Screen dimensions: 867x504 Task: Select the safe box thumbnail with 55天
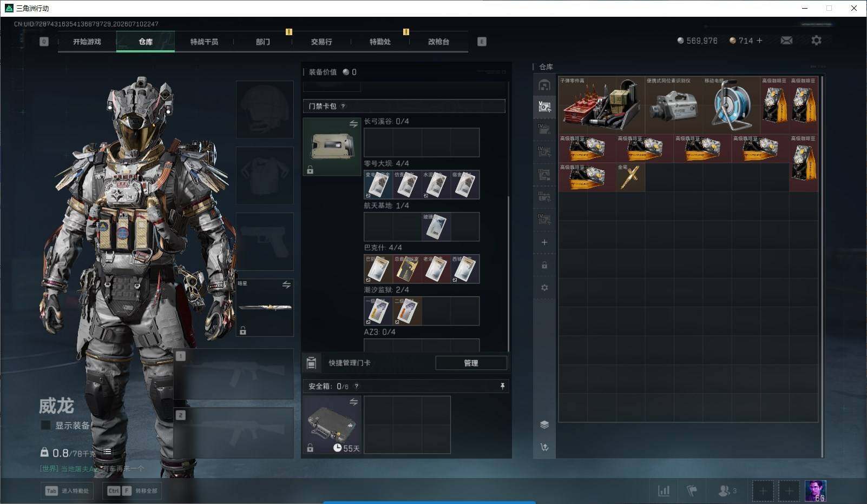332,425
